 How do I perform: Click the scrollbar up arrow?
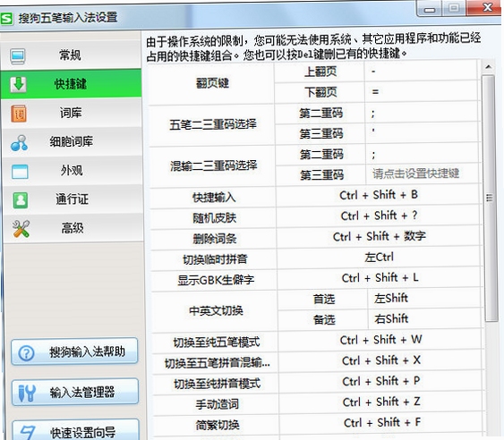(x=488, y=67)
